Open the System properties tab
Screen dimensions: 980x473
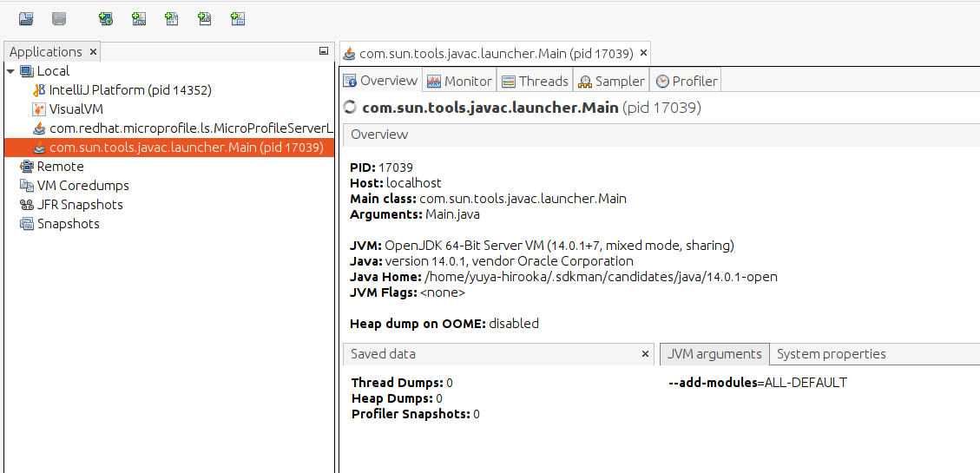832,353
